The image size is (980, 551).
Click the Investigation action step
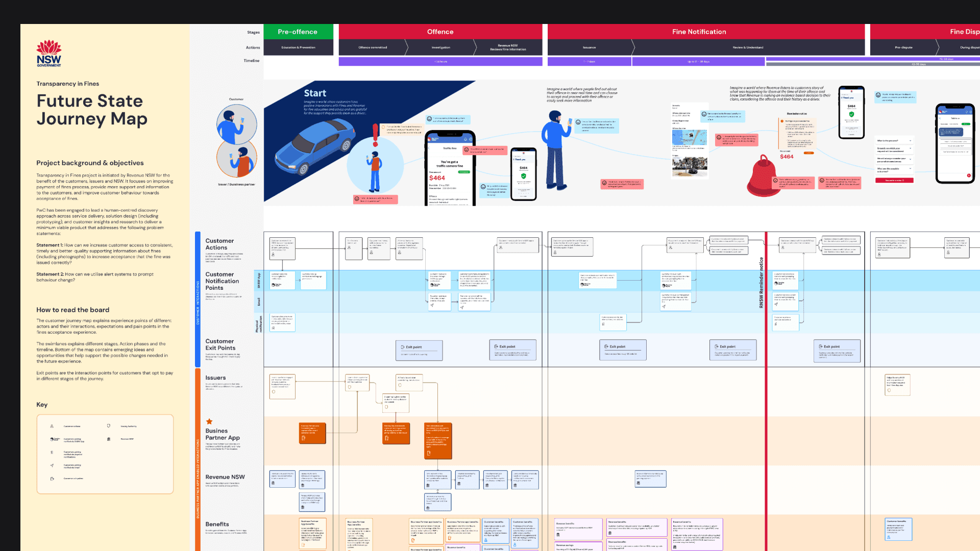click(x=440, y=47)
